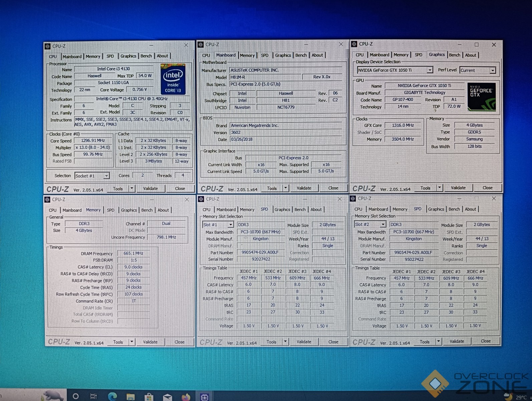This screenshot has width=532, height=401.
Task: Switch to Mainboard tab in the Intel Core i3 processor window
Action: [72, 56]
